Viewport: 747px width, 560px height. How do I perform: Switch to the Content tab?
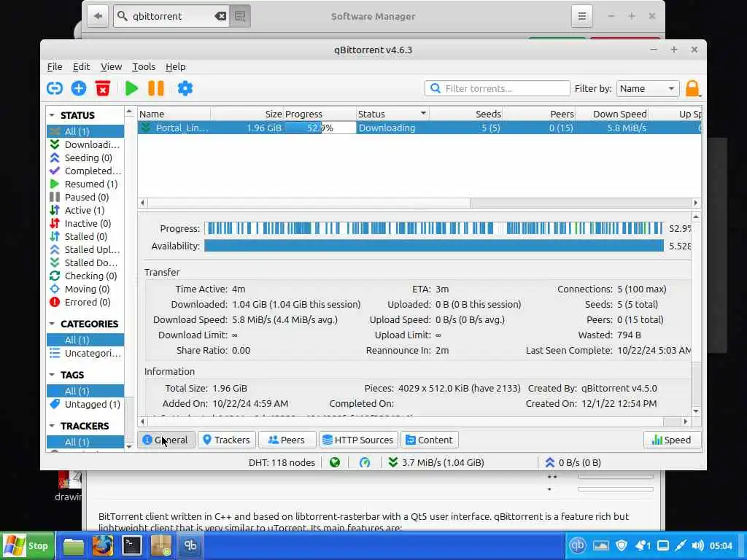pyautogui.click(x=429, y=440)
